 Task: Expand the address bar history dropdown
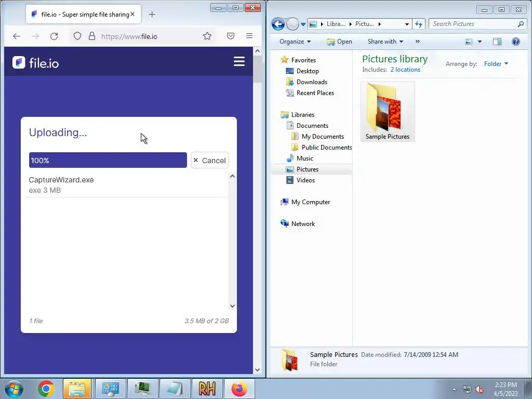407,24
